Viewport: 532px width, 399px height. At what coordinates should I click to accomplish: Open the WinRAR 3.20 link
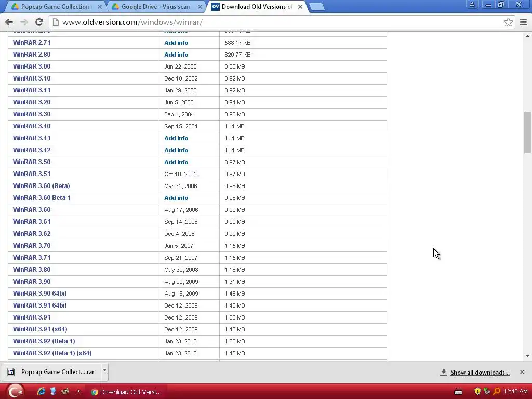32,102
